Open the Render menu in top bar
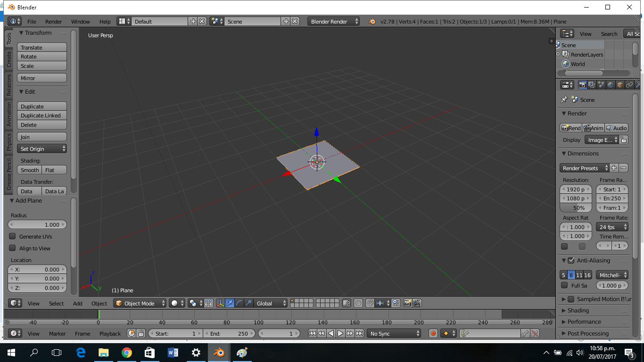The width and height of the screenshot is (644, 362). [x=54, y=22]
